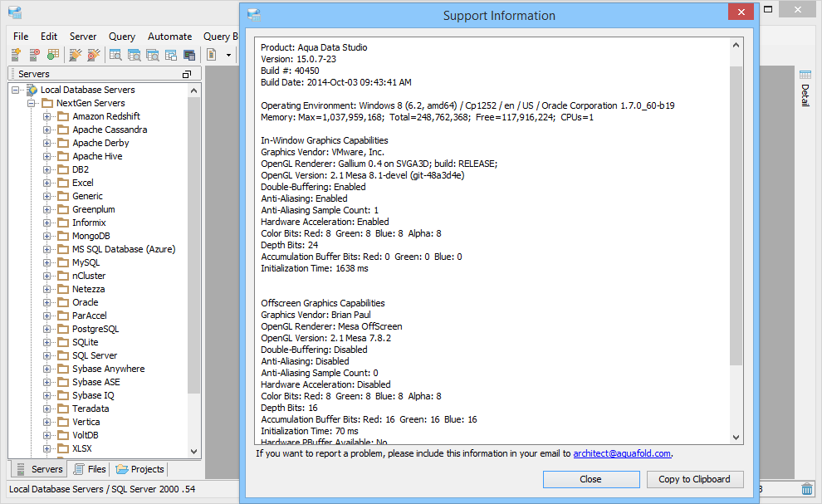Screen dimensions: 822x504
Task: Click the support info vertical scrollbar thumb
Action: pos(736,215)
